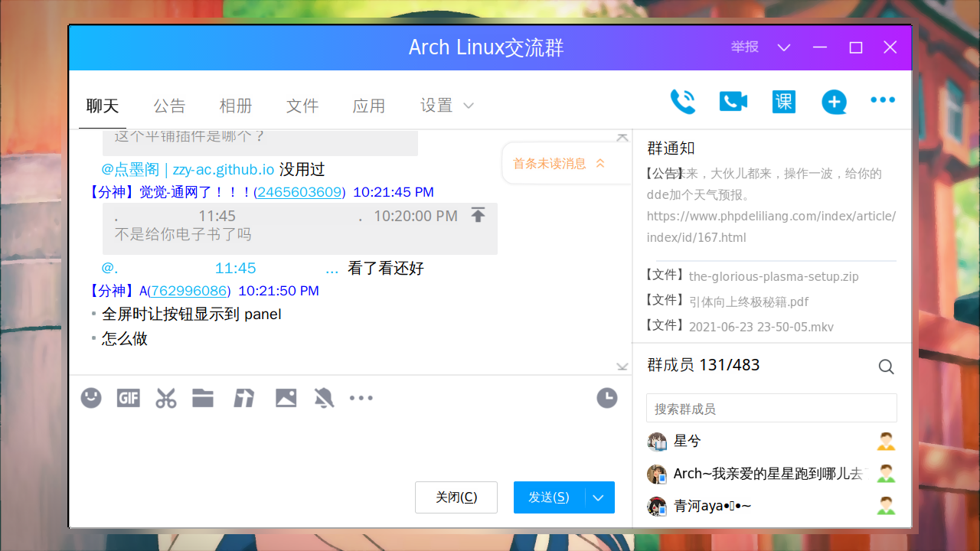The width and height of the screenshot is (980, 551).
Task: Insert a GIF into the message
Action: (x=128, y=398)
